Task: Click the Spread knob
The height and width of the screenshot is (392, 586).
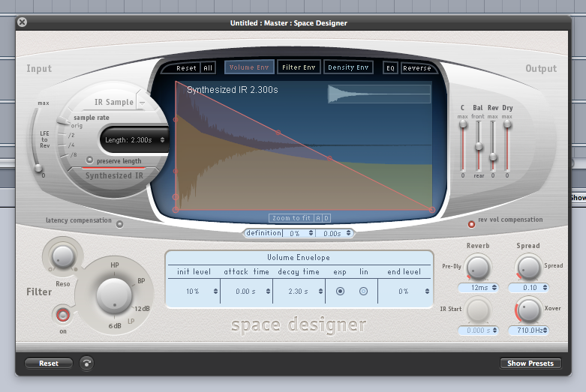Action: [528, 266]
